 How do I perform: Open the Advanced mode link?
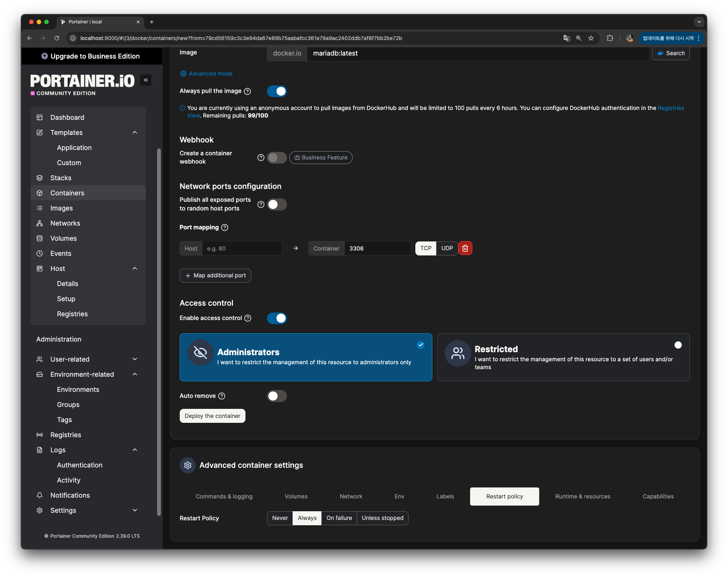(x=210, y=74)
